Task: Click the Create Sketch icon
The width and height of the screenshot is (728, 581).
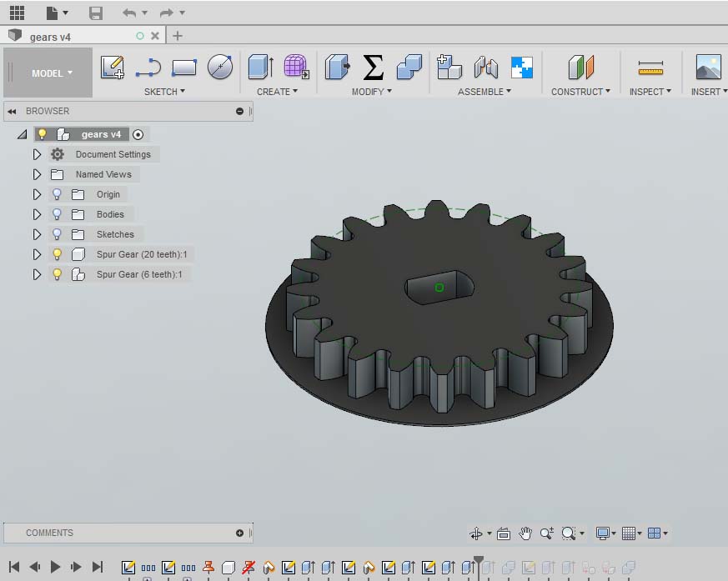Action: point(113,68)
